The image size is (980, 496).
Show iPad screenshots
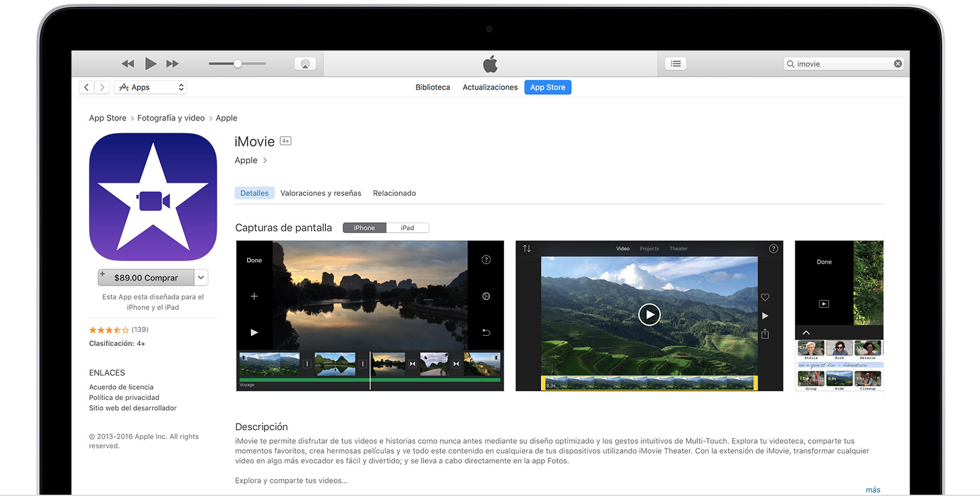click(408, 228)
